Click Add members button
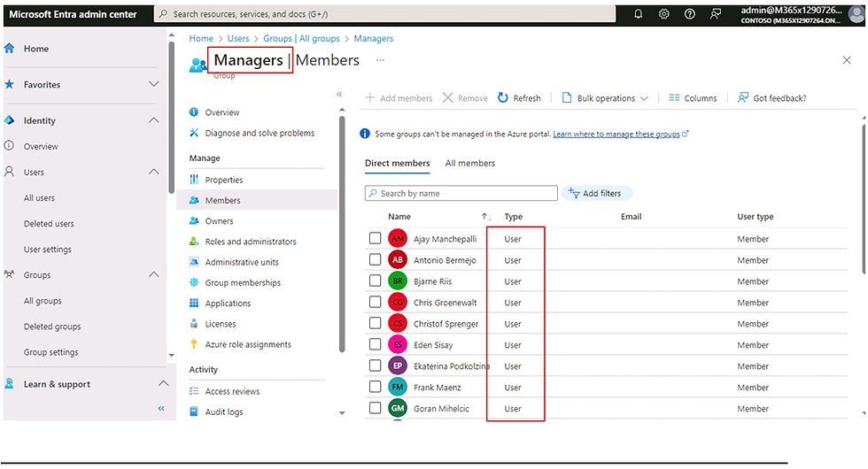The width and height of the screenshot is (868, 469). point(399,98)
